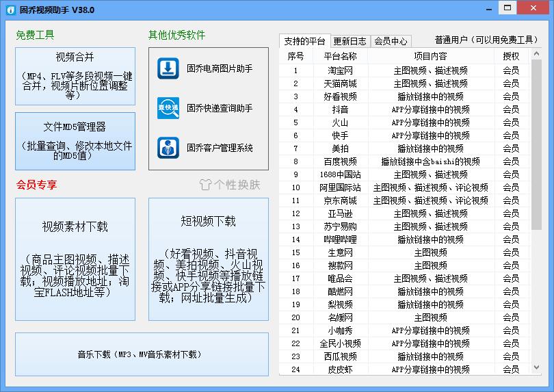554x392 pixels.
Task: Select the 酷燃网 row
Action: point(405,291)
